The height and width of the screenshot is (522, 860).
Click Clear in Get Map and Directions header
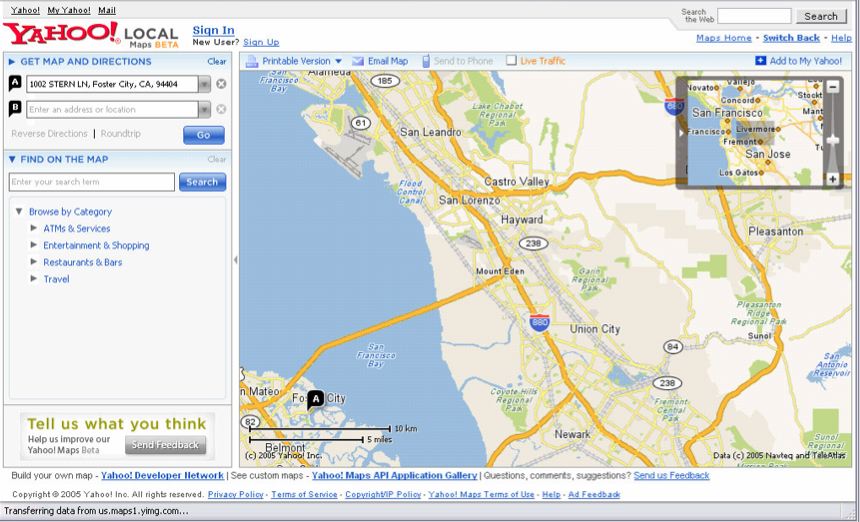[217, 61]
